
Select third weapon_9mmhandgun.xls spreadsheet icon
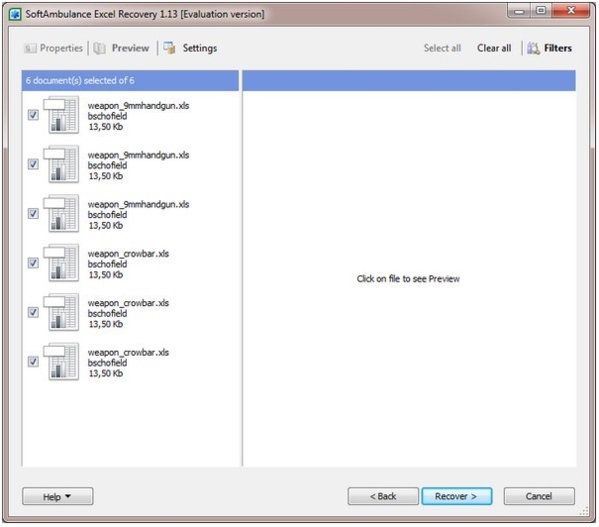click(61, 213)
